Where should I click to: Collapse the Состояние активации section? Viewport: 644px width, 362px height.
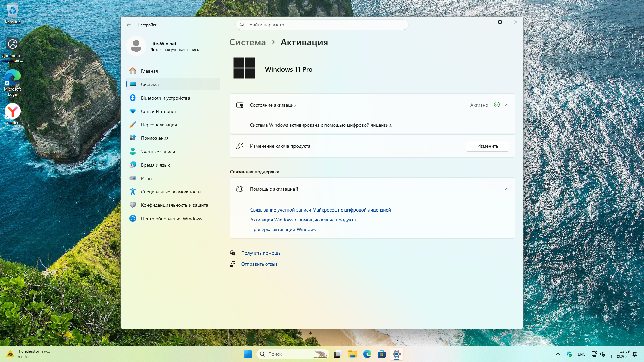point(507,105)
